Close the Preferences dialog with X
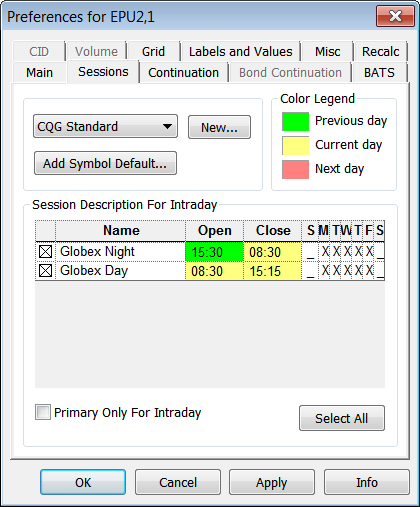The width and height of the screenshot is (420, 507). point(395,16)
